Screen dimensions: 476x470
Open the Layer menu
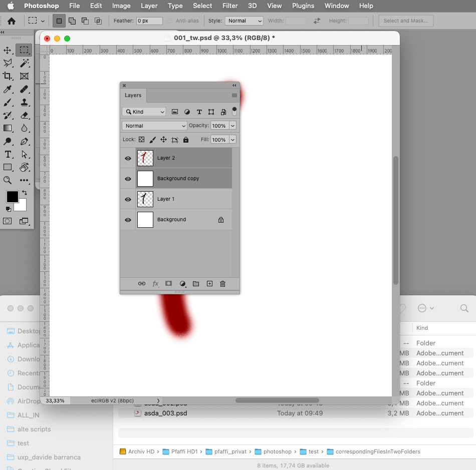(149, 6)
